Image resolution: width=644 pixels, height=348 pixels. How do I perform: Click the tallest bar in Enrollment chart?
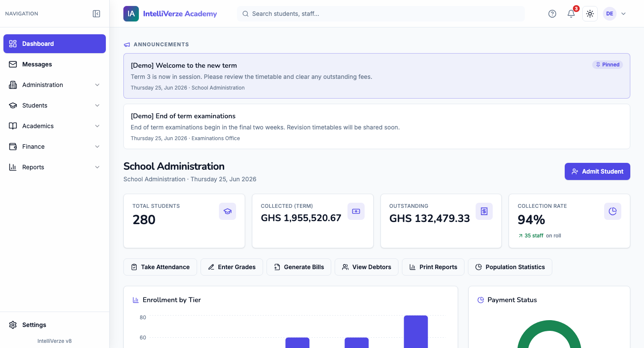416,332
